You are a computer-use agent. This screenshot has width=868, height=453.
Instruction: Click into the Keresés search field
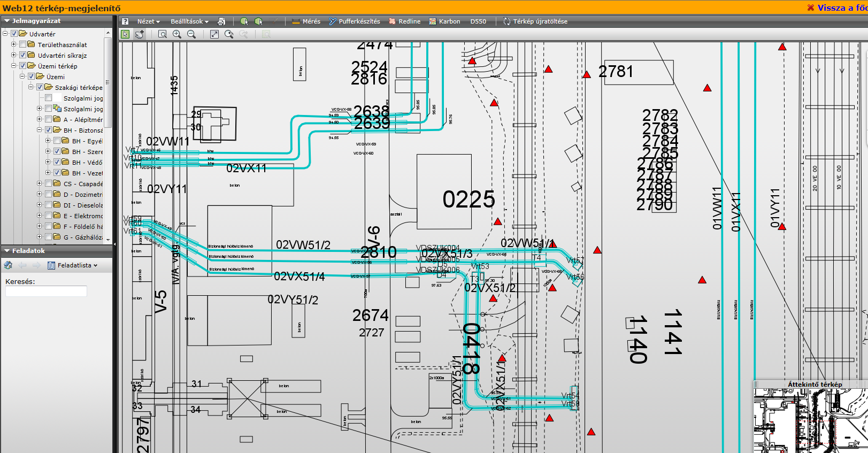click(46, 291)
